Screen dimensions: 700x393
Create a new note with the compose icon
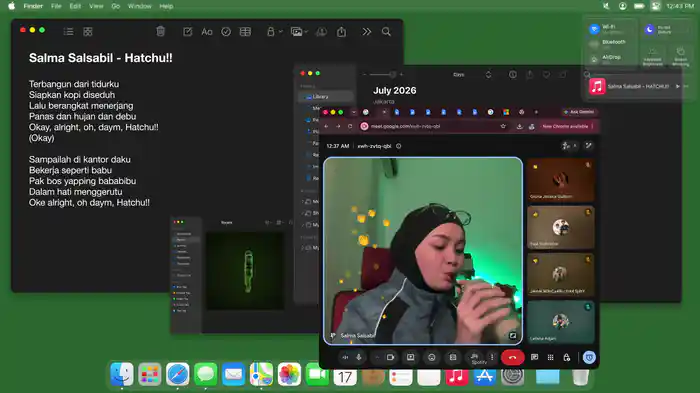pos(188,32)
